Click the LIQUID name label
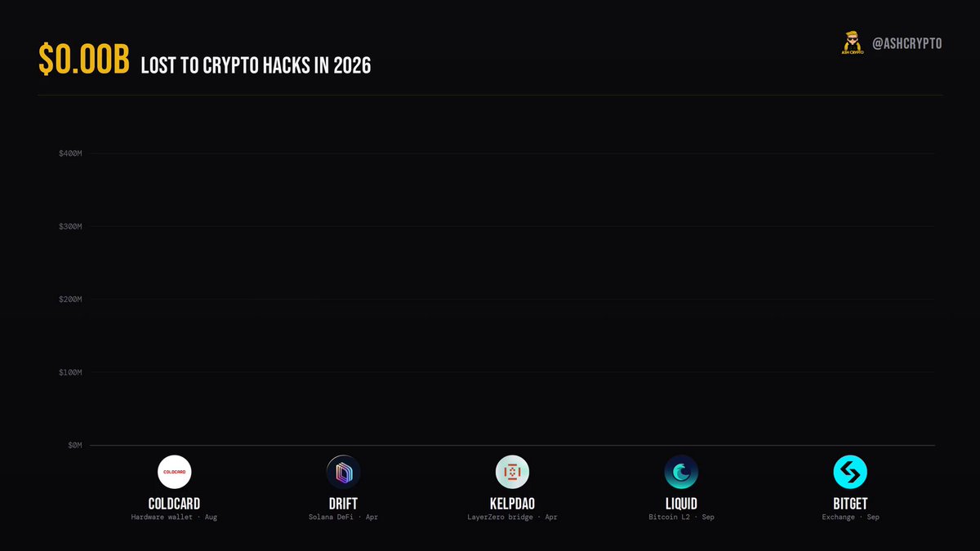Viewport: 980px width, 551px height. [681, 503]
